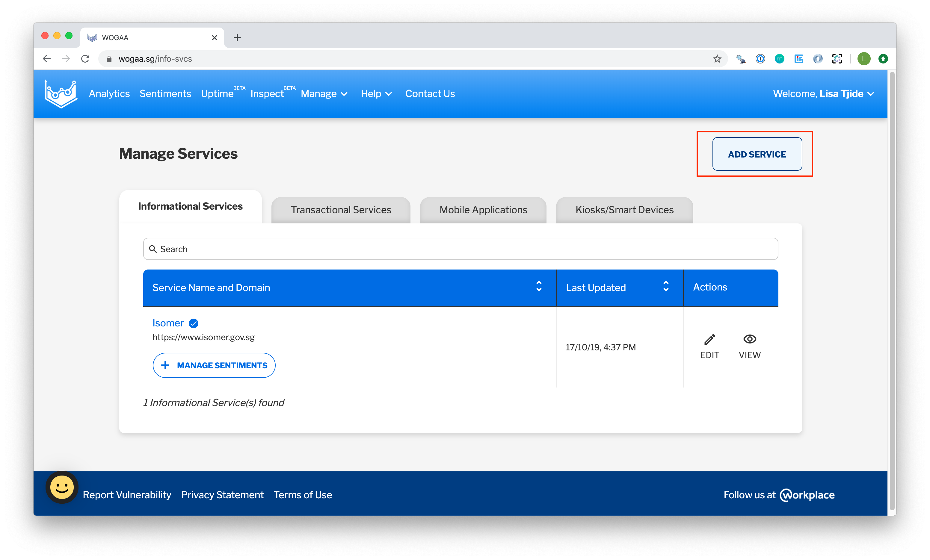This screenshot has height=560, width=930.
Task: Sort by Service Name and Domain
Action: point(539,286)
